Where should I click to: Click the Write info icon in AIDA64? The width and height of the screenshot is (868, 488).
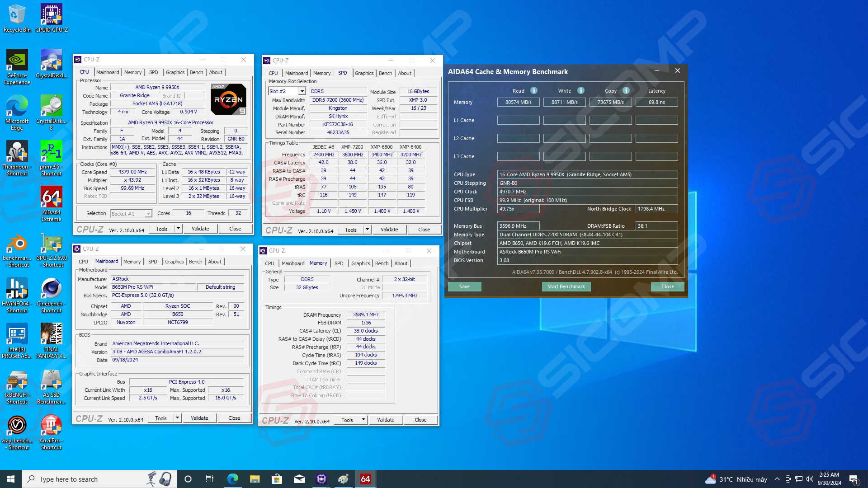click(x=581, y=90)
